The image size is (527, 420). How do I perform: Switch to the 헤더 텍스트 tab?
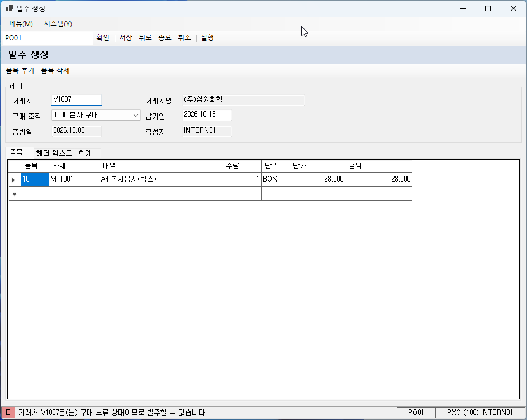point(54,154)
